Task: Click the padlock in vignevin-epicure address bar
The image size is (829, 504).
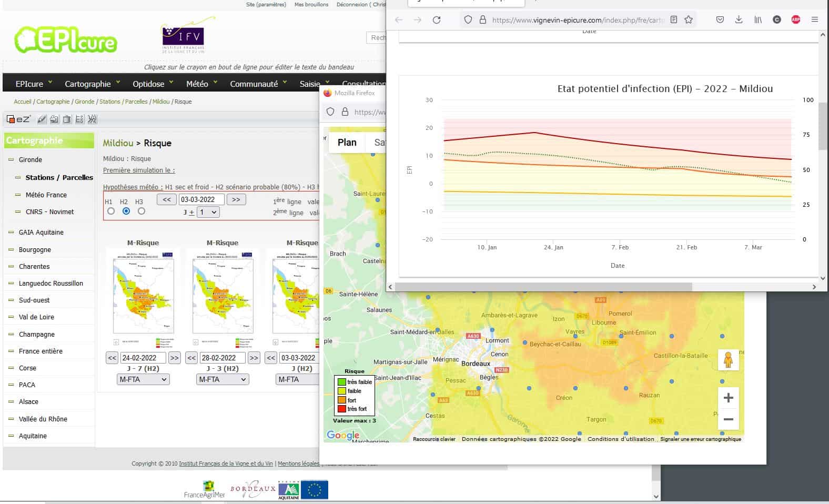Action: coord(483,20)
